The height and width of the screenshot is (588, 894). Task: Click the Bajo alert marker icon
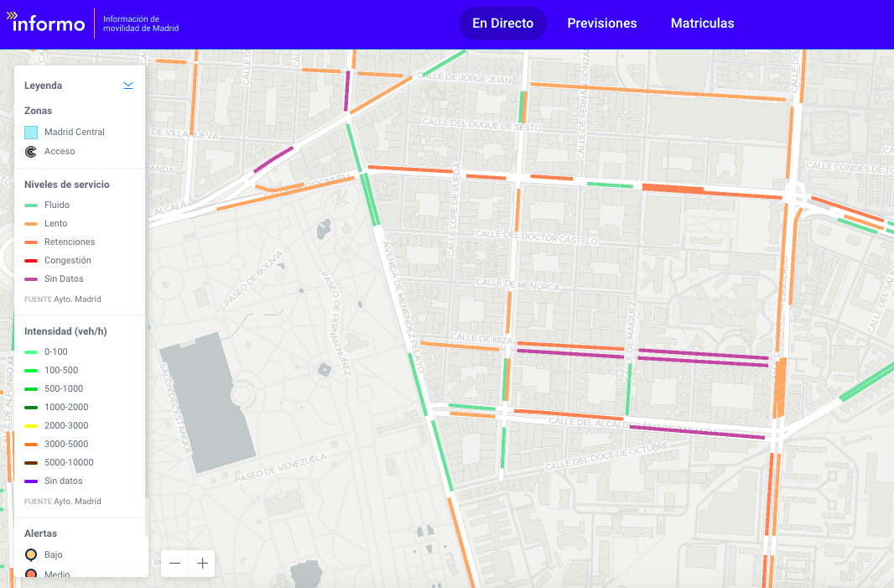(31, 554)
